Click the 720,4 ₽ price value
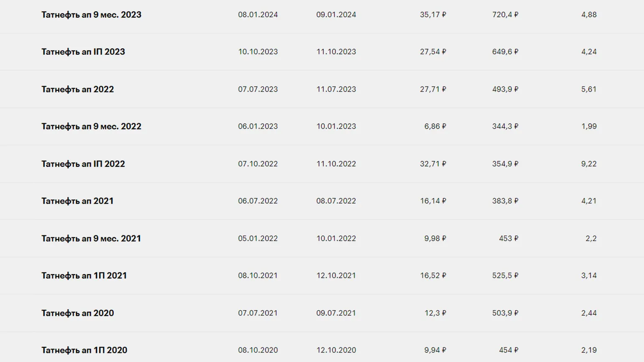Viewport: 644px width, 362px height. click(x=505, y=15)
